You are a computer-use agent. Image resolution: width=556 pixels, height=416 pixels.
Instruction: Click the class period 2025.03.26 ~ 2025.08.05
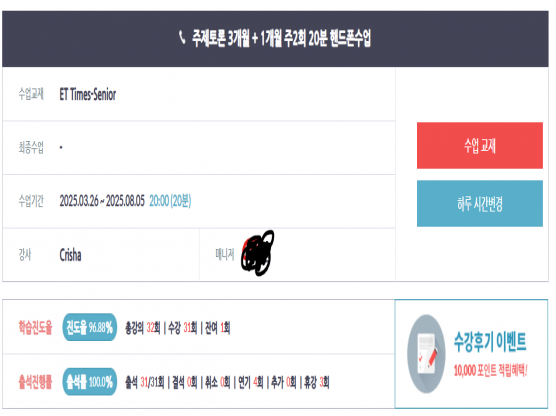(102, 201)
